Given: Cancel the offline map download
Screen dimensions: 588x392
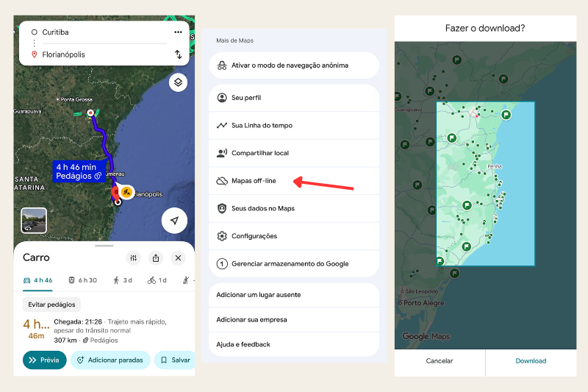Looking at the screenshot, I should point(440,361).
